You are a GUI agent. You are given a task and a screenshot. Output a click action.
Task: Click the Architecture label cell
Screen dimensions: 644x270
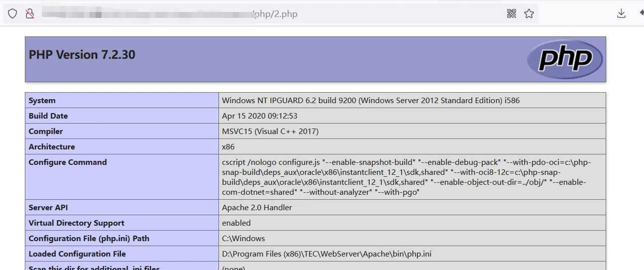coord(122,146)
